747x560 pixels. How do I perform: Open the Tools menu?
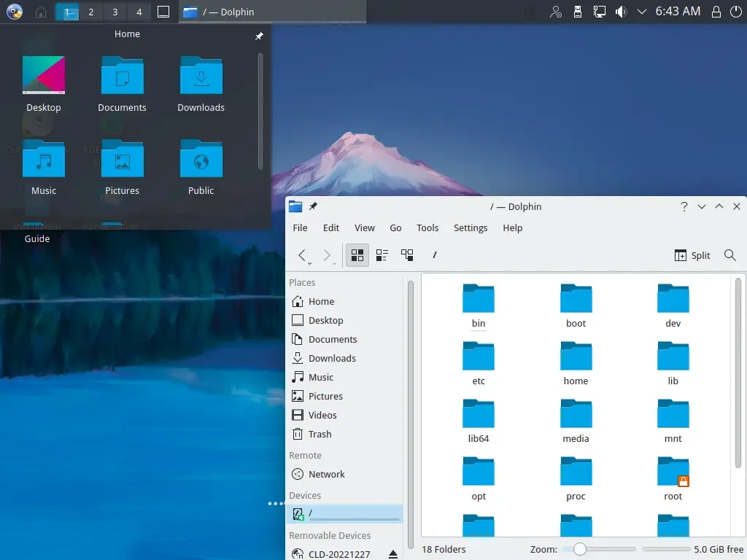point(427,227)
